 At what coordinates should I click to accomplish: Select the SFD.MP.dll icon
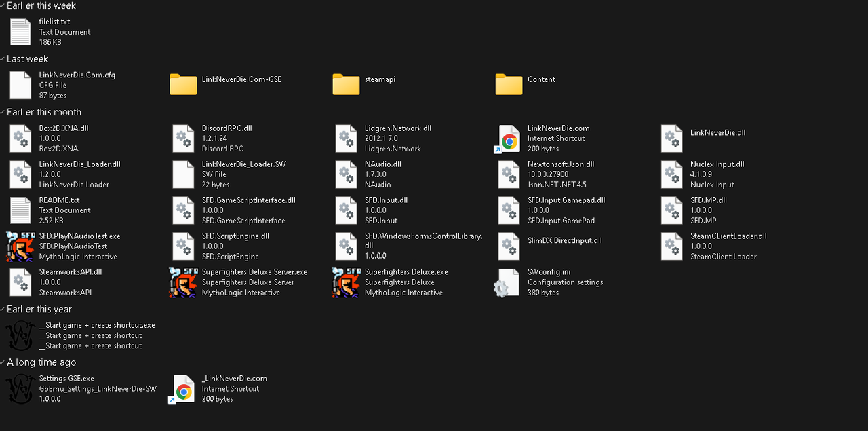(671, 210)
